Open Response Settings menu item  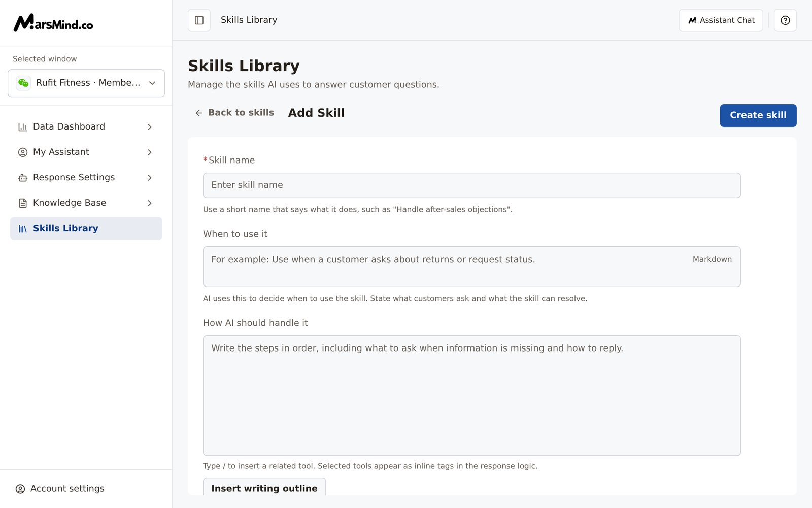click(x=86, y=178)
